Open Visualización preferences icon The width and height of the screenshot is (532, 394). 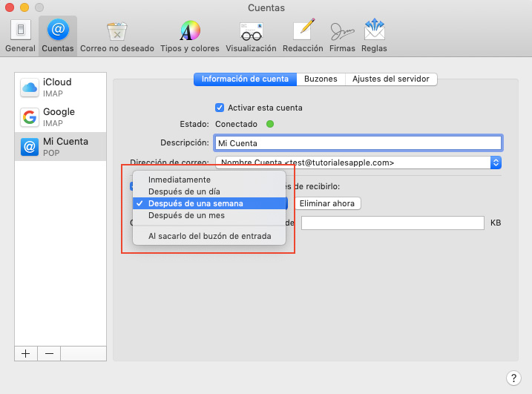(251, 35)
